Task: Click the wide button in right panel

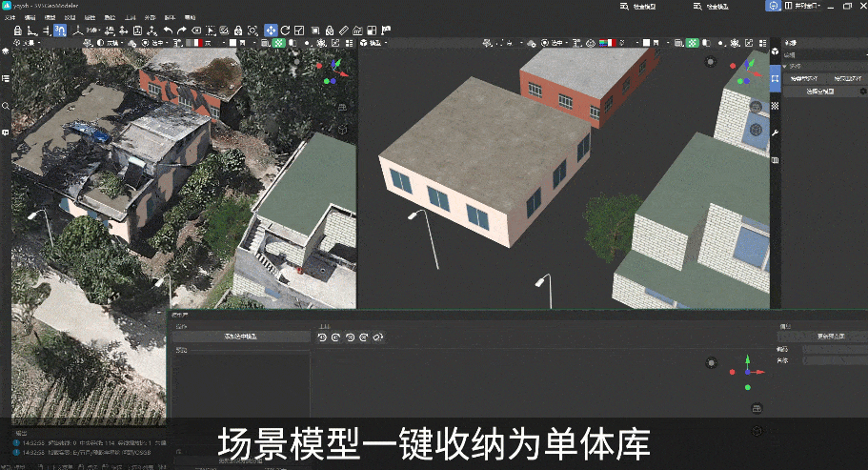Action: (818, 92)
